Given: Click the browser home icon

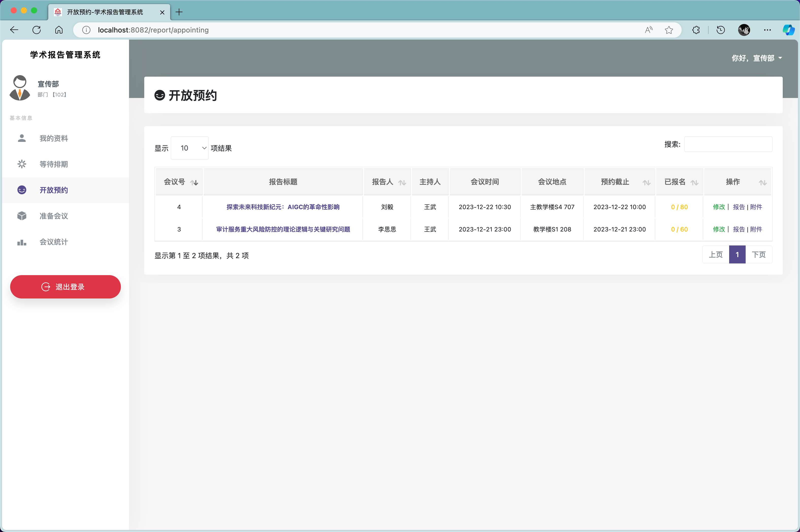Looking at the screenshot, I should point(59,30).
